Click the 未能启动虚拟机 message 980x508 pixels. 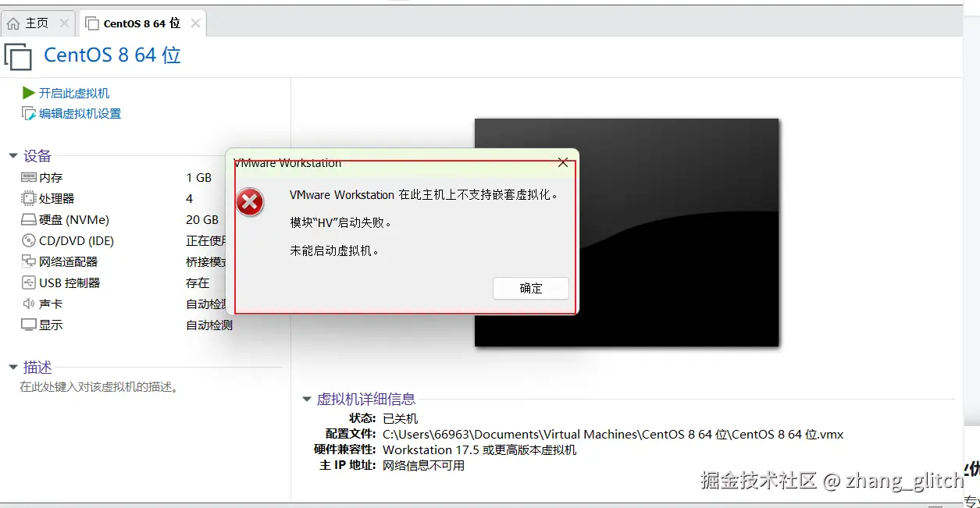334,250
